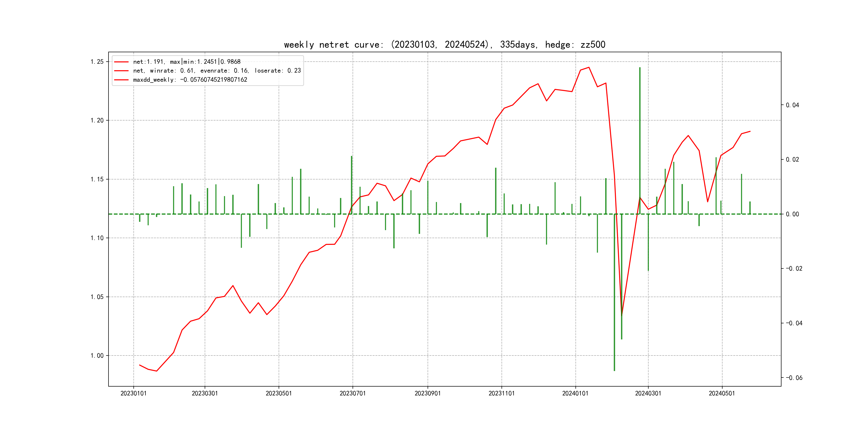Image resolution: width=868 pixels, height=434 pixels.
Task: Click x-axis label 20230101
Action: [x=133, y=393]
